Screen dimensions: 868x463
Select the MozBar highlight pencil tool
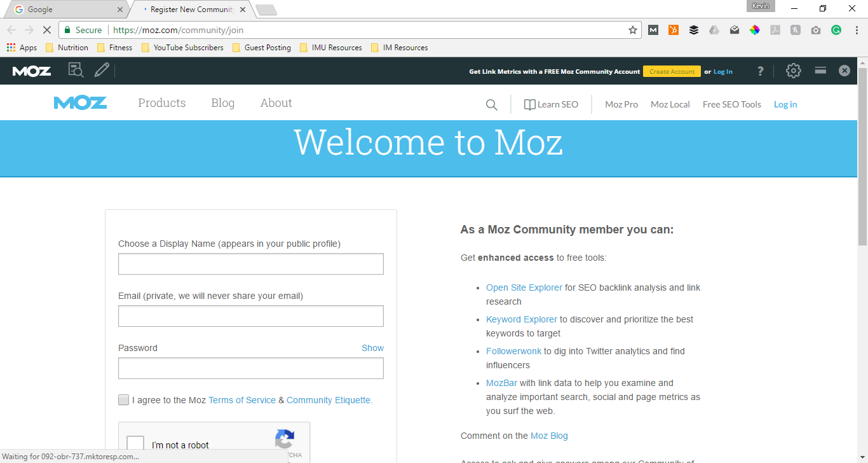click(x=102, y=71)
